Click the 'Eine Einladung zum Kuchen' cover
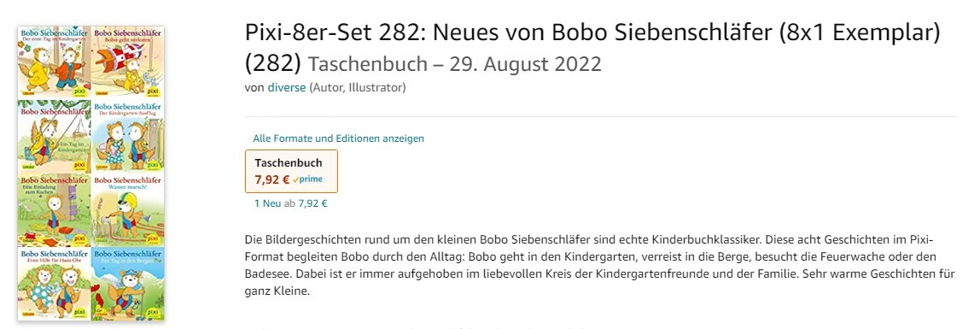This screenshot has width=980, height=329. point(55,210)
